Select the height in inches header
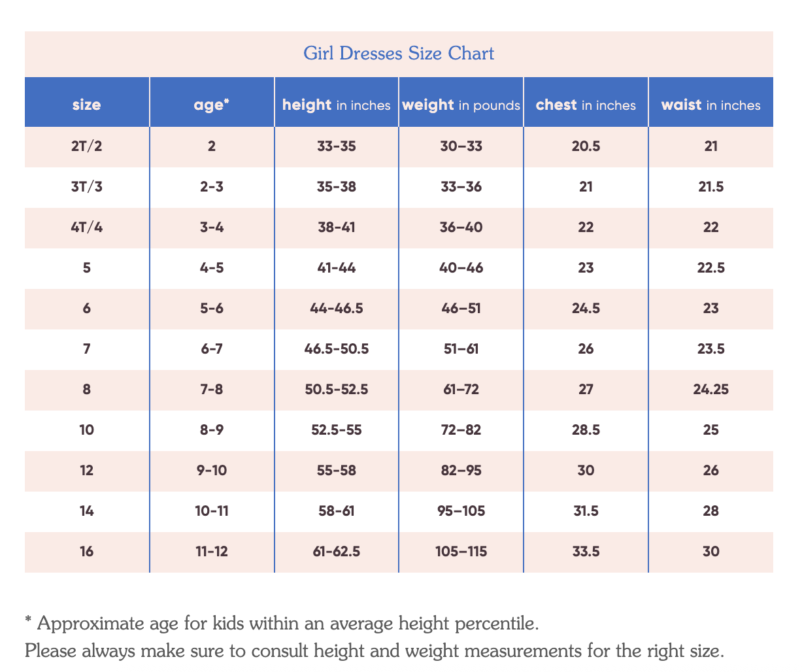The height and width of the screenshot is (672, 802). (337, 105)
